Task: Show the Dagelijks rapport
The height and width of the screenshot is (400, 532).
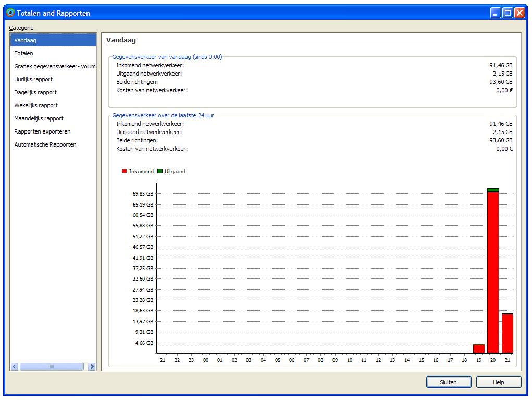Action: (35, 92)
